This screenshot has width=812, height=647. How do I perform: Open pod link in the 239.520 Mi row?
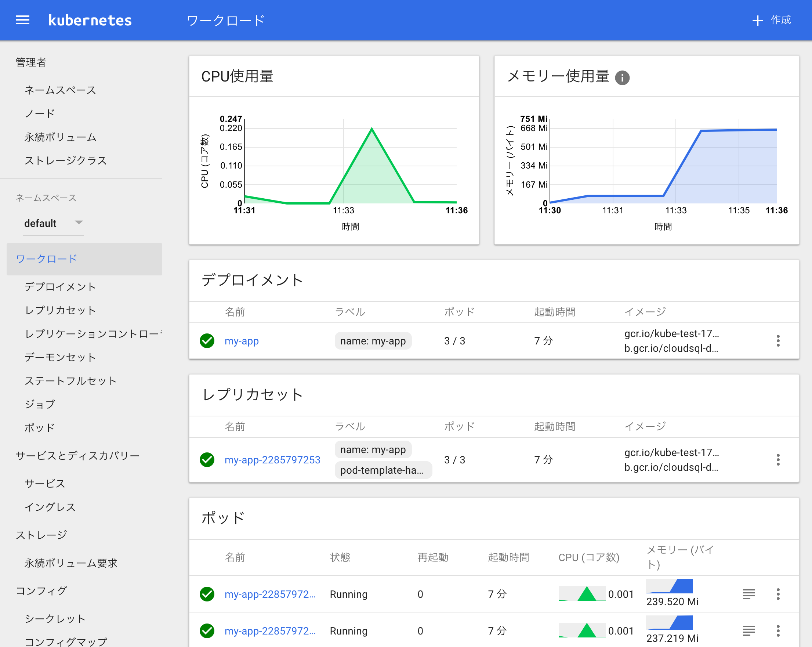pos(270,594)
